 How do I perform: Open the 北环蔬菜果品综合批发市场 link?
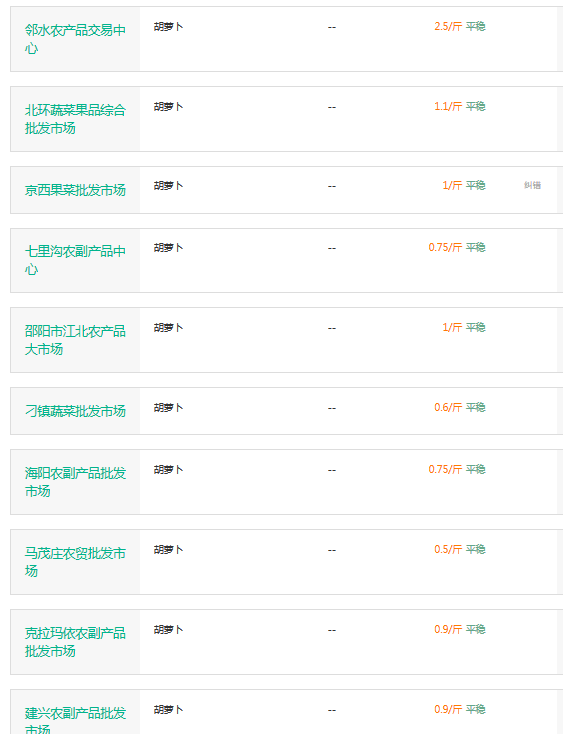75,119
